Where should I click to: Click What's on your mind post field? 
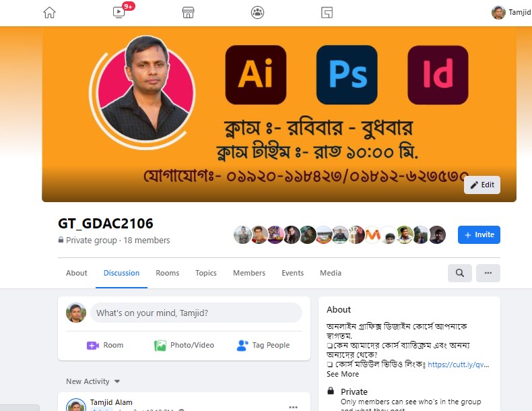196,313
